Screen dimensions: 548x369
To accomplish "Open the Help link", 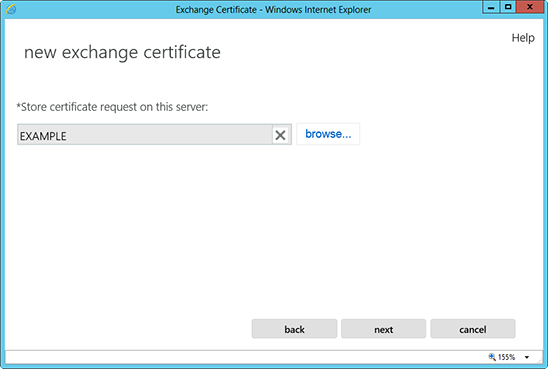I will [523, 38].
